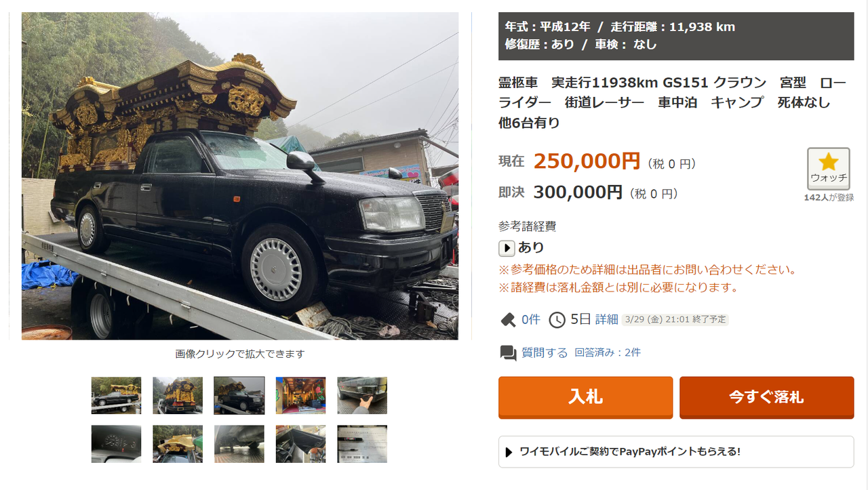
Task: Add item to watchlist with star icon
Action: tap(828, 169)
